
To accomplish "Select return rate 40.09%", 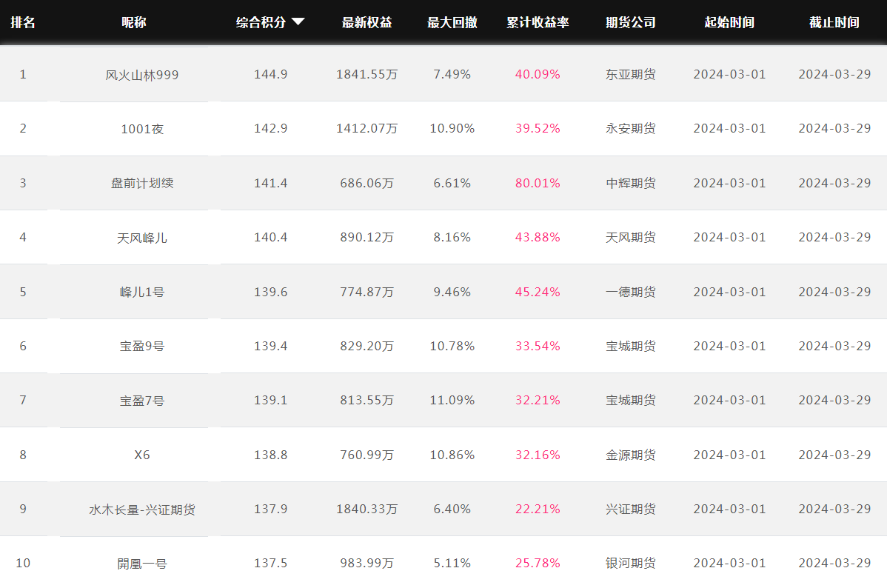I will pyautogui.click(x=538, y=74).
